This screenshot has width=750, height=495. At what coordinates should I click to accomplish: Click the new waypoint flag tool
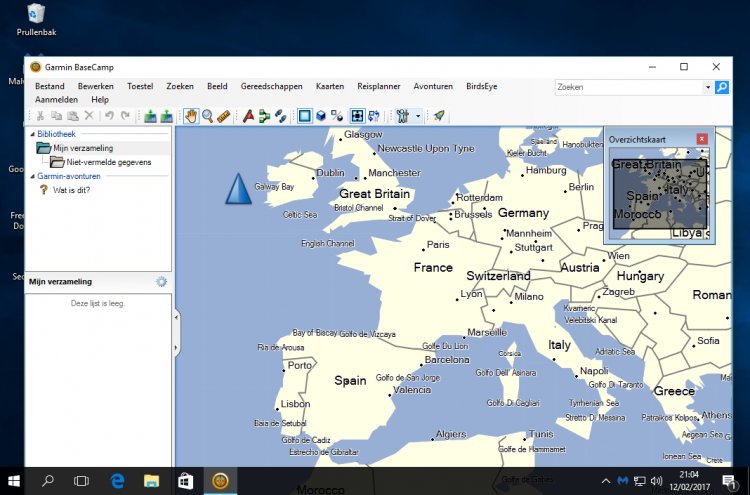(248, 116)
